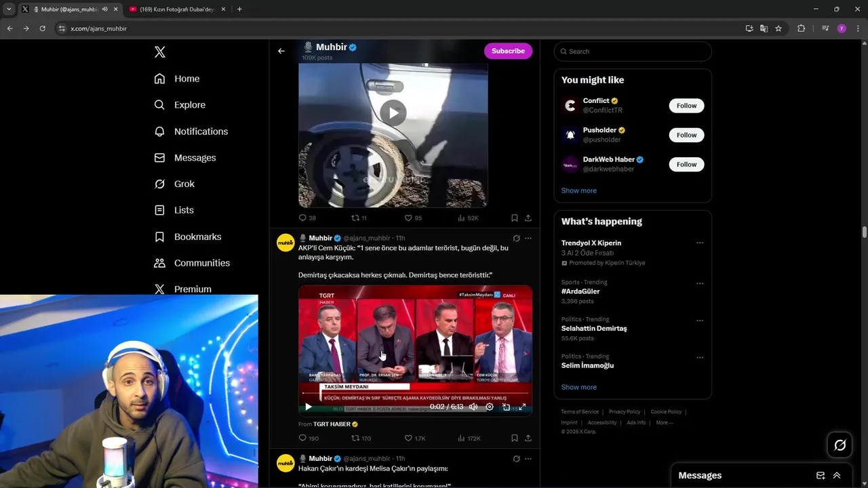This screenshot has height=488, width=868.
Task: Open Premium in the sidebar
Action: point(183,289)
